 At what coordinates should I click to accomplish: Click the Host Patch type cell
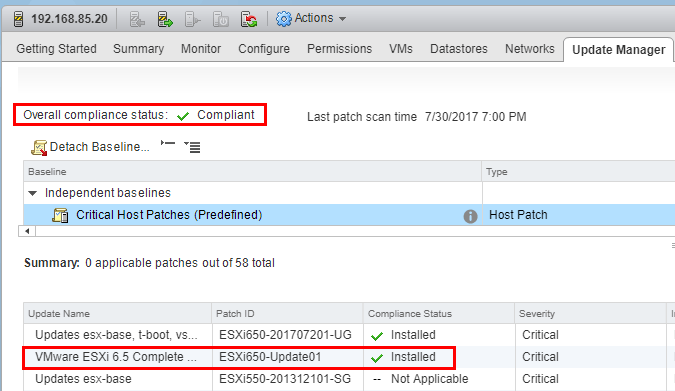pos(518,214)
